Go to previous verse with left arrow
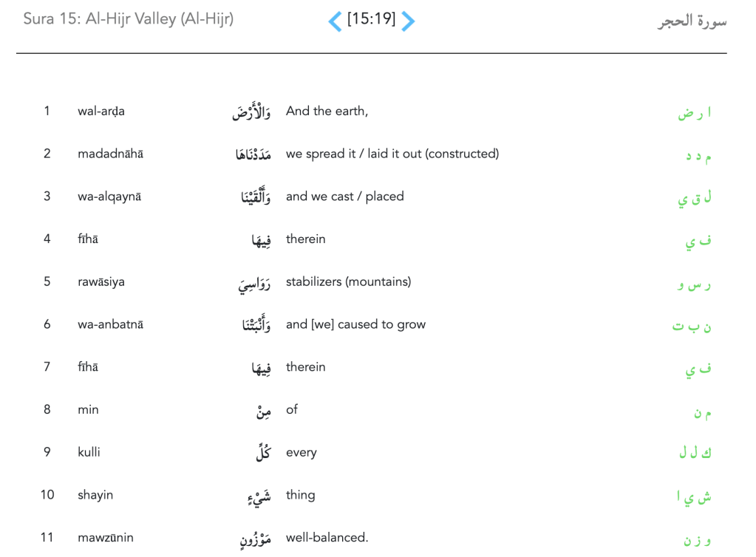756x557 pixels. [335, 21]
